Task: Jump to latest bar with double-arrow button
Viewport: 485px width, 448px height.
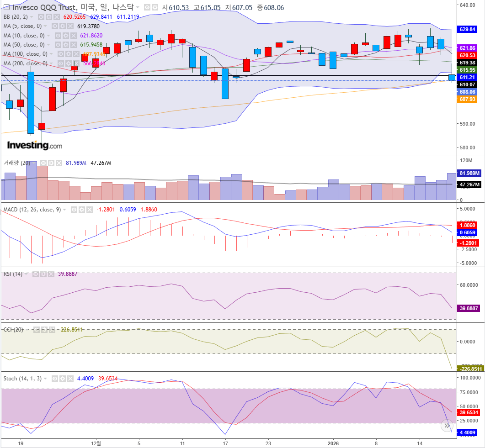Action: [447, 426]
